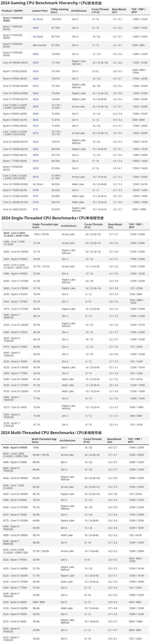Click the 1080p Gaming Score column header
This screenshot has width=151, height=644.
tap(59, 11)
